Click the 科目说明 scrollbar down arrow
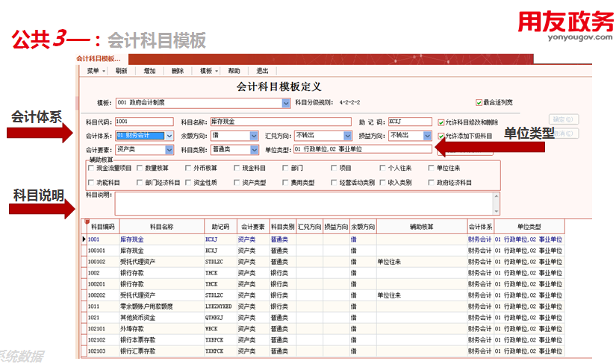616x364 pixels. coord(497,211)
